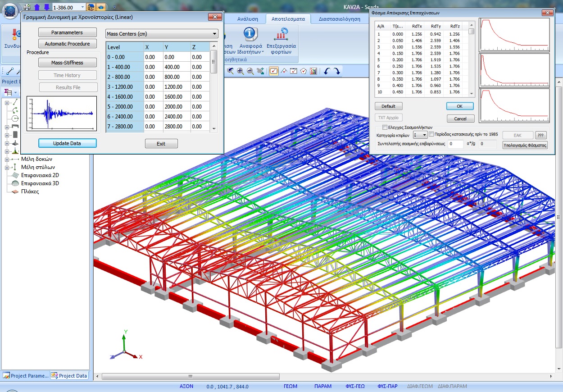Click the polygon checkmark select tool
This screenshot has width=563, height=392.
point(303,71)
